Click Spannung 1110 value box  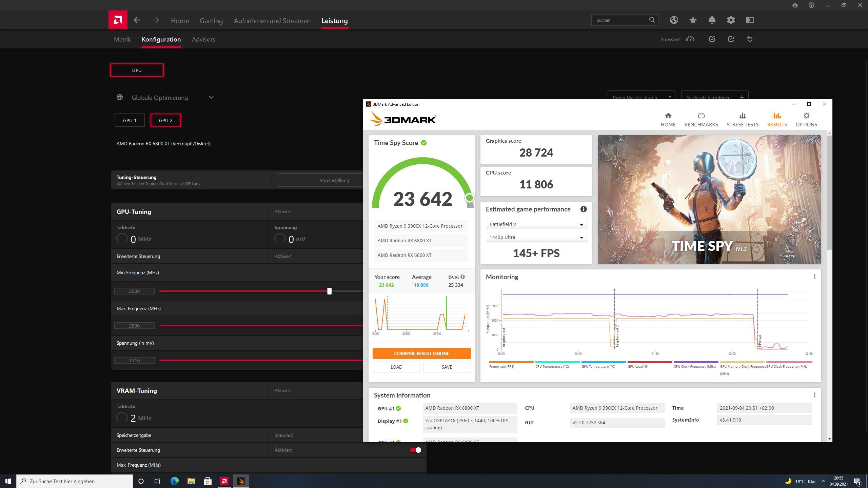coord(134,360)
